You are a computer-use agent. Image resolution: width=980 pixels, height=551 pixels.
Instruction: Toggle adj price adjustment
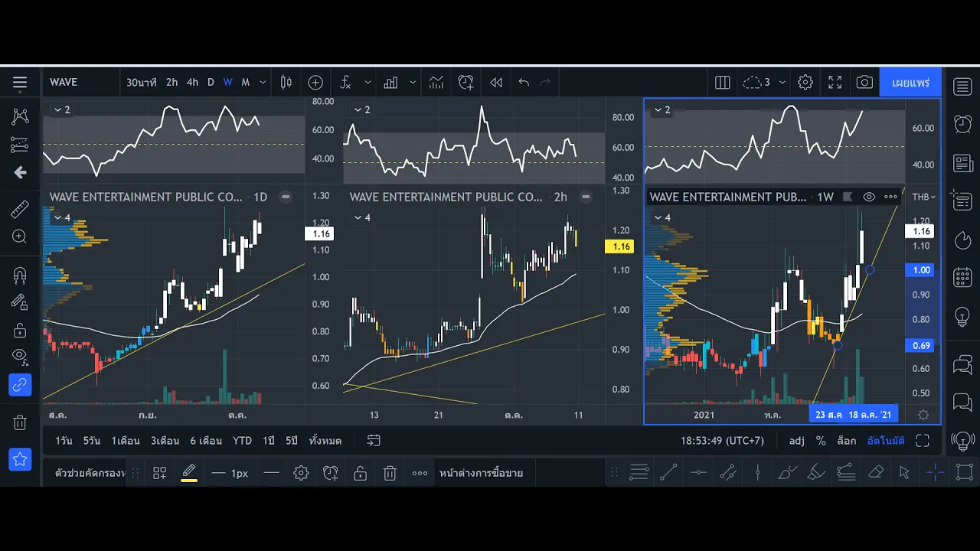(797, 441)
